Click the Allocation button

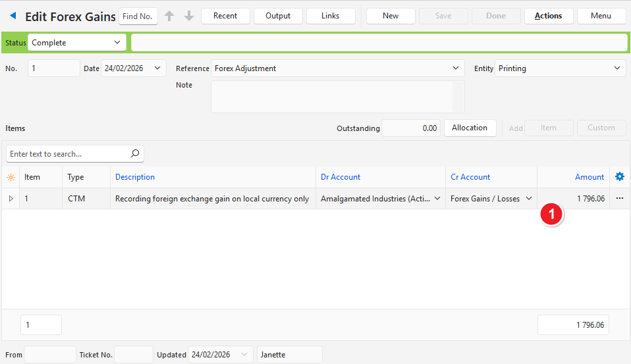pyautogui.click(x=469, y=128)
